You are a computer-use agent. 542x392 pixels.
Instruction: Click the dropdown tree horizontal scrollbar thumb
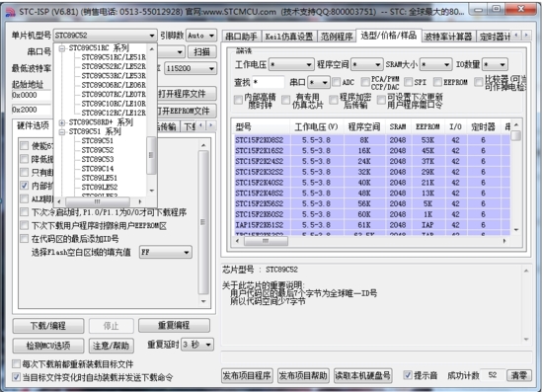point(98,201)
